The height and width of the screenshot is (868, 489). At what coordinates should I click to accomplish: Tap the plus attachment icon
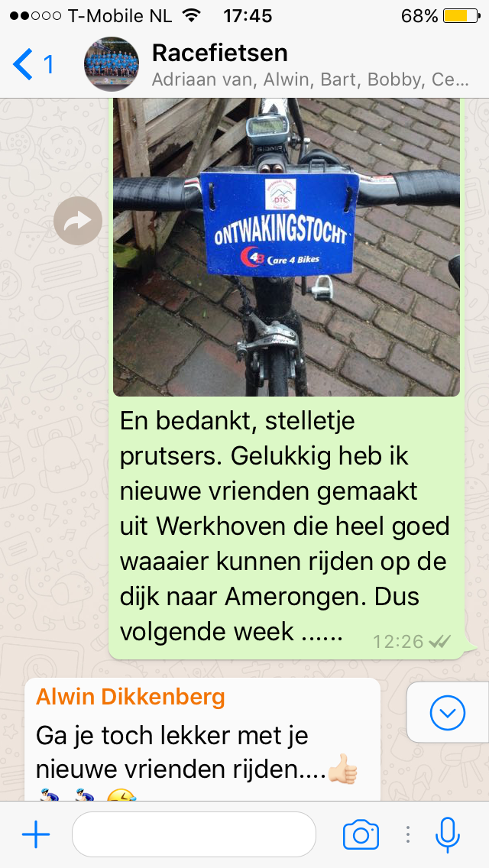pos(36,834)
